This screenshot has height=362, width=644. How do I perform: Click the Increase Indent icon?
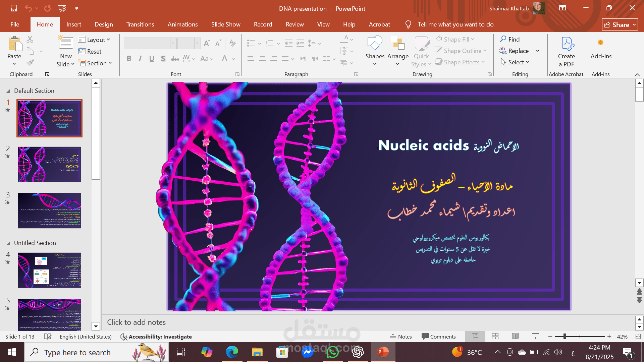pyautogui.click(x=300, y=43)
